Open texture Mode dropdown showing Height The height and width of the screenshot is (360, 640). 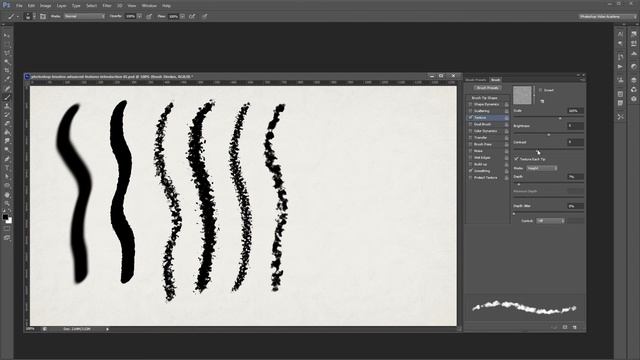click(x=542, y=168)
